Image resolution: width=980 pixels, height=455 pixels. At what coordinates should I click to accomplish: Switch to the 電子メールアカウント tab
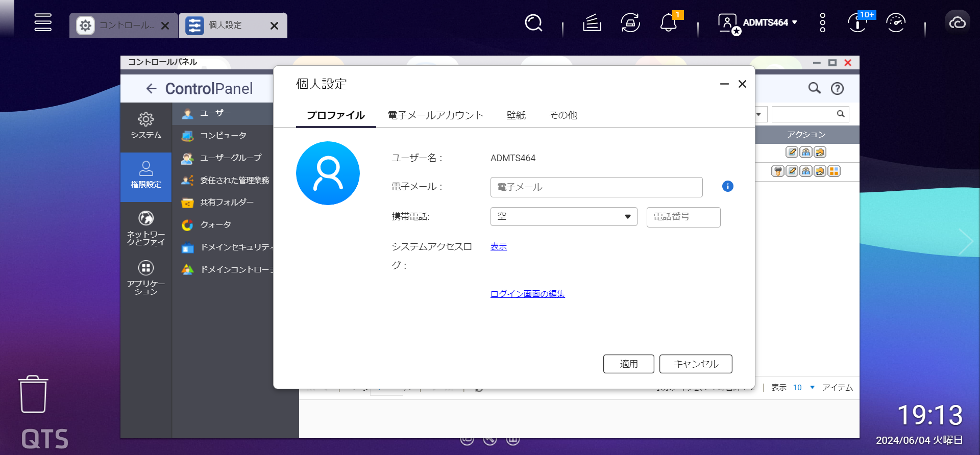(435, 115)
